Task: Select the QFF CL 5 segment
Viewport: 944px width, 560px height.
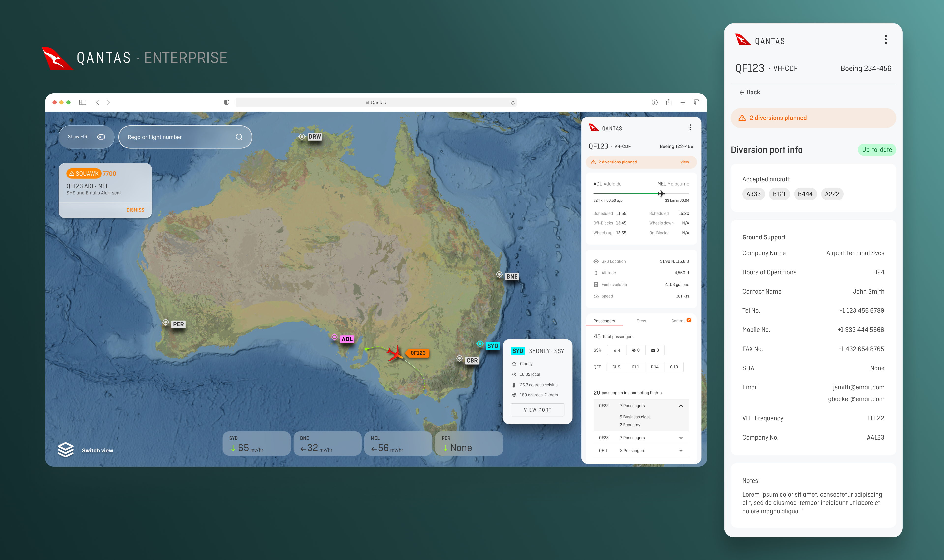Action: (617, 367)
